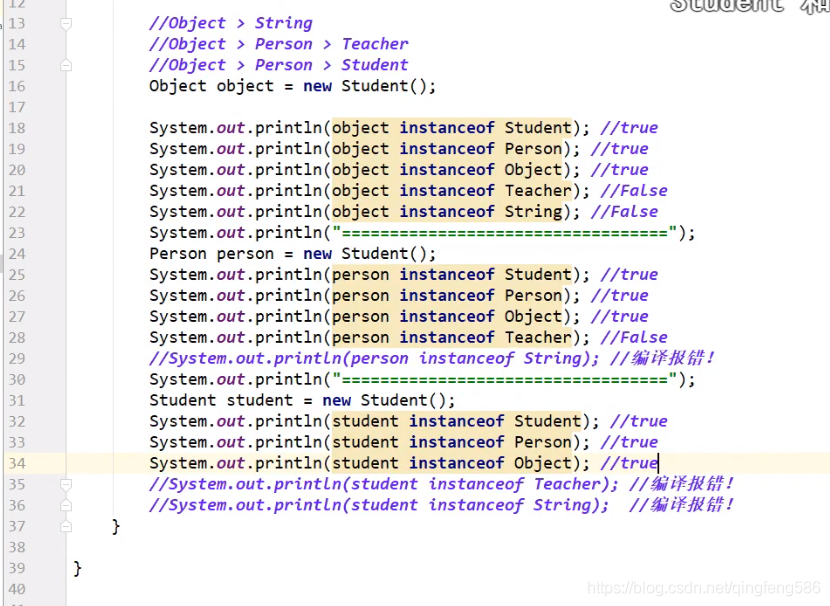Click 'student instanceof Student' expression on line 32
830x606 pixels.
click(457, 421)
